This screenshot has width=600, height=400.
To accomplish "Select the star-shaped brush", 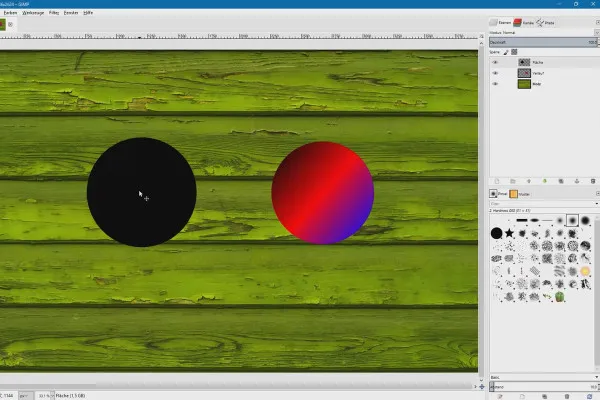I will [x=510, y=233].
